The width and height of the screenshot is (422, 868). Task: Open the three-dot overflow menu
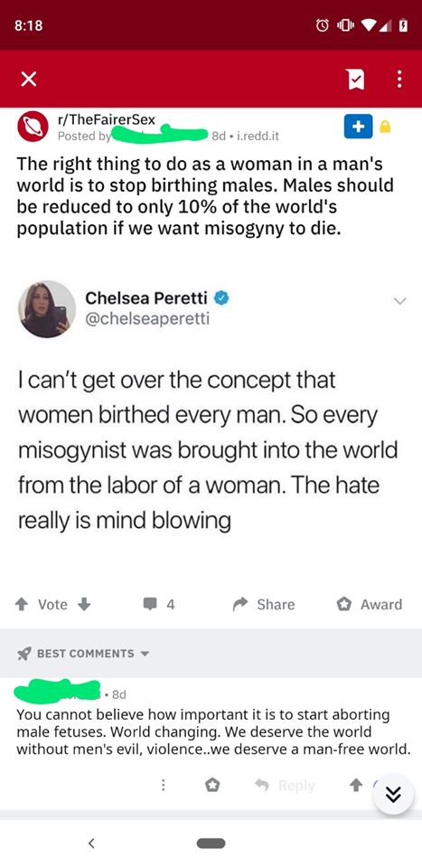point(399,80)
